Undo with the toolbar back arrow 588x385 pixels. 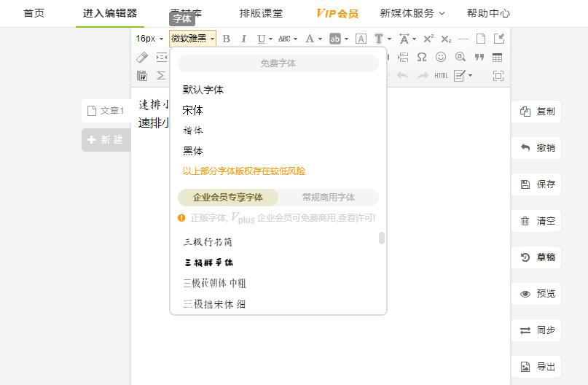click(403, 76)
